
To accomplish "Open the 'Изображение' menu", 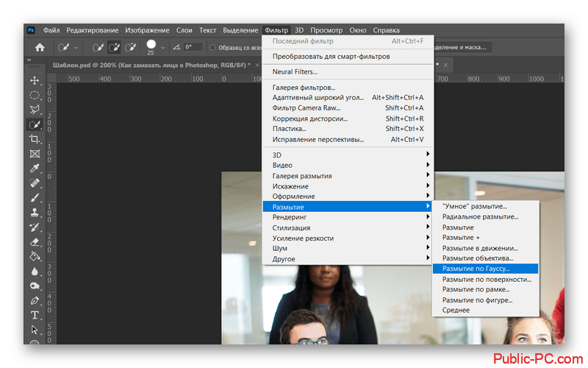I will 147,30.
